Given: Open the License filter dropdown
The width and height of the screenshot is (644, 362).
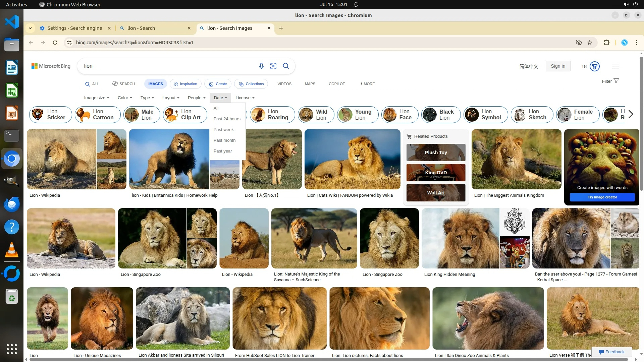Looking at the screenshot, I should pyautogui.click(x=245, y=98).
